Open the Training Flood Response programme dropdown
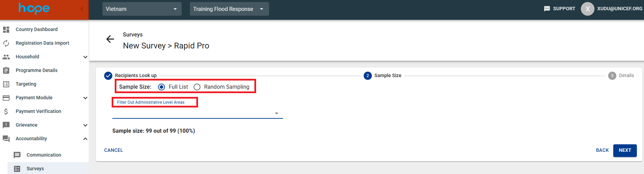Screen dimensions: 644x174 coord(229,9)
